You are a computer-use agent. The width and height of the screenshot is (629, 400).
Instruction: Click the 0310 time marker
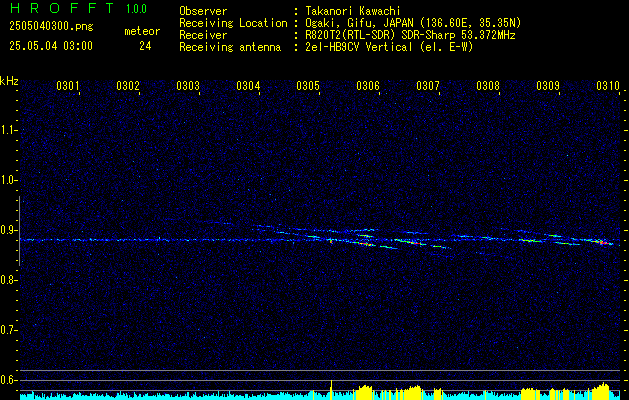tap(608, 86)
